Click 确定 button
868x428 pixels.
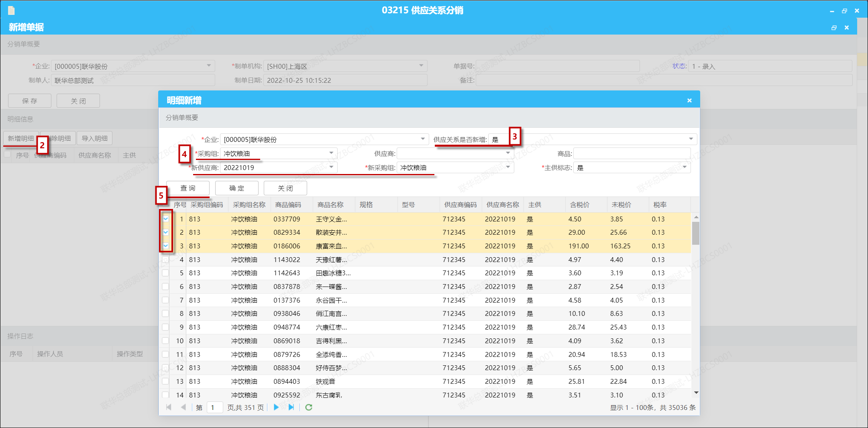pyautogui.click(x=236, y=188)
